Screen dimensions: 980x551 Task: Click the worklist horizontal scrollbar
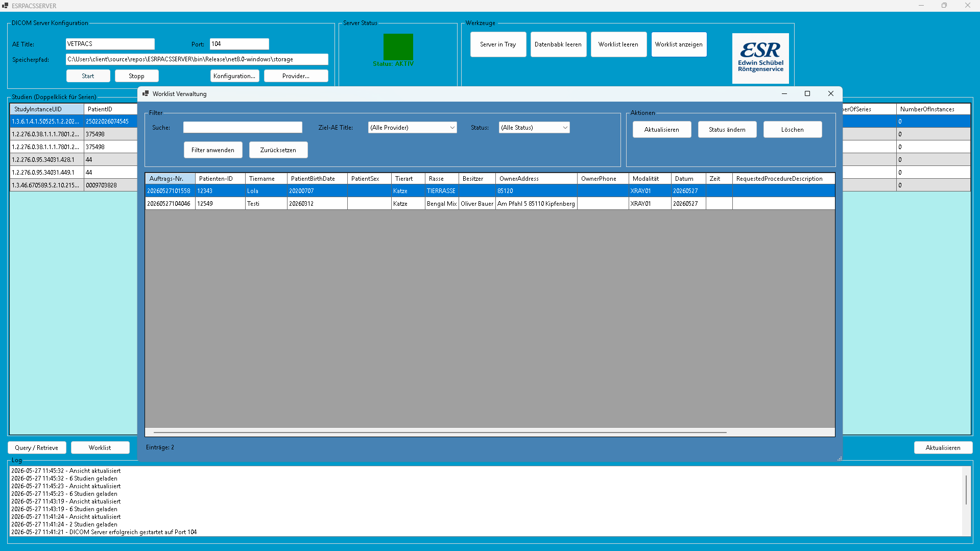coord(440,433)
